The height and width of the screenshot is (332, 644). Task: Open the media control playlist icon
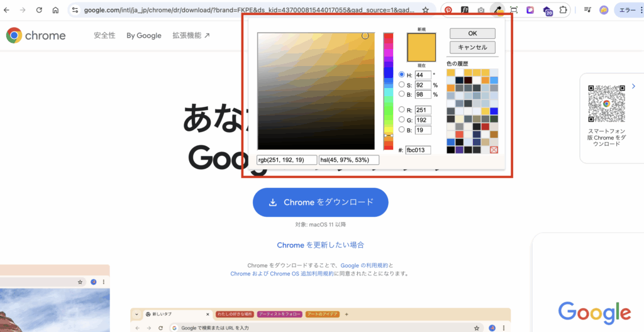pos(587,10)
